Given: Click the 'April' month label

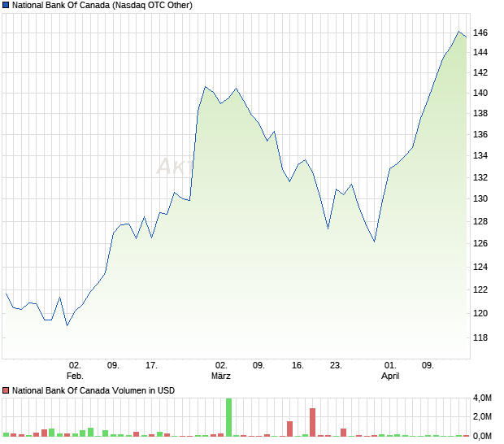Looking at the screenshot, I should coord(390,376).
